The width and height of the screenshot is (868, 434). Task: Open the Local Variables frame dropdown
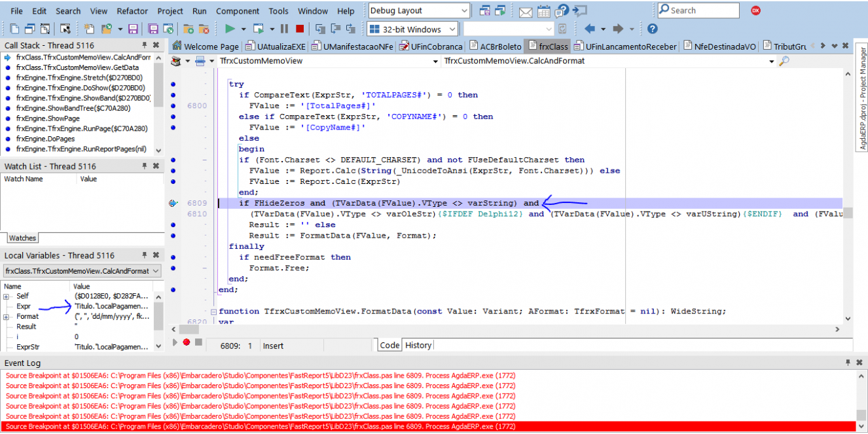tap(155, 271)
